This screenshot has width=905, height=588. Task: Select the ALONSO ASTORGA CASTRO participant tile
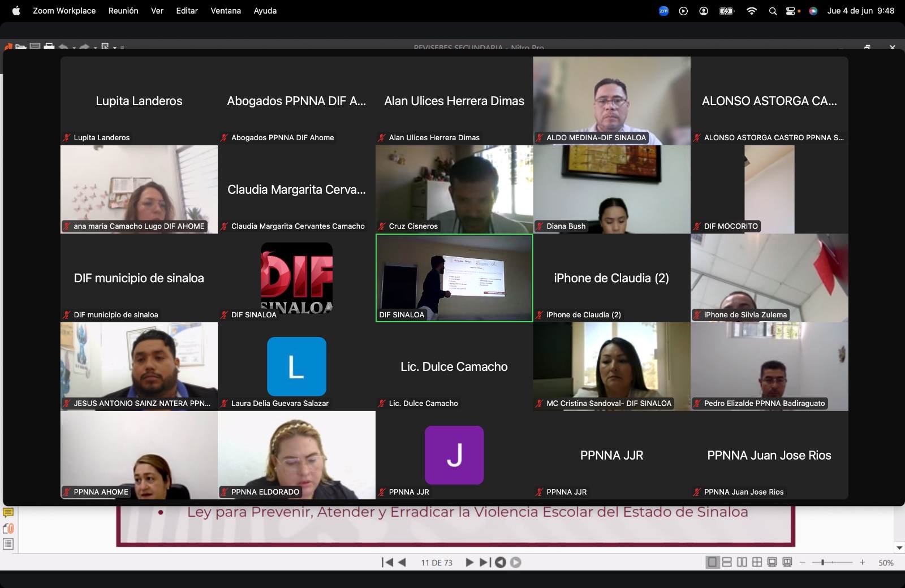tap(769, 101)
